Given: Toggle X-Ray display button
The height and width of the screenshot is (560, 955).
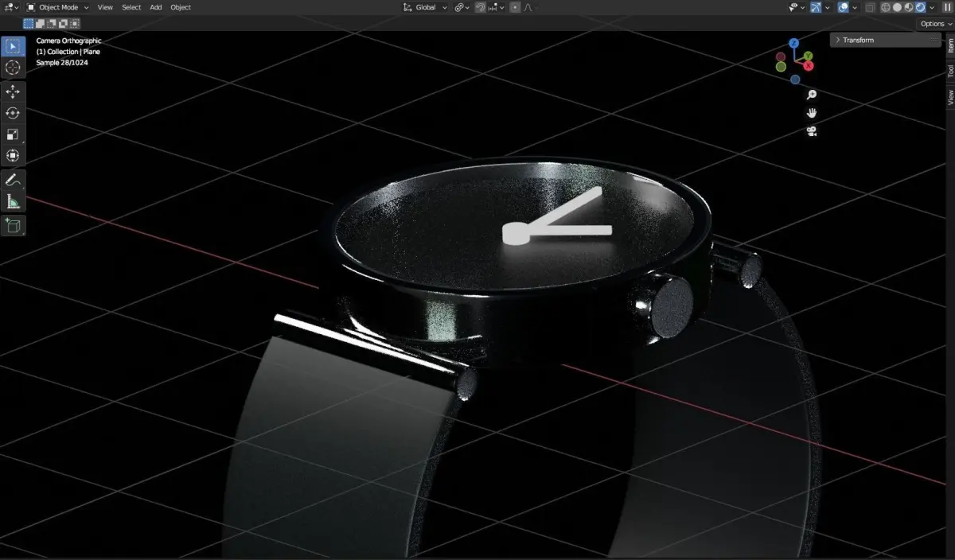Looking at the screenshot, I should point(868,7).
